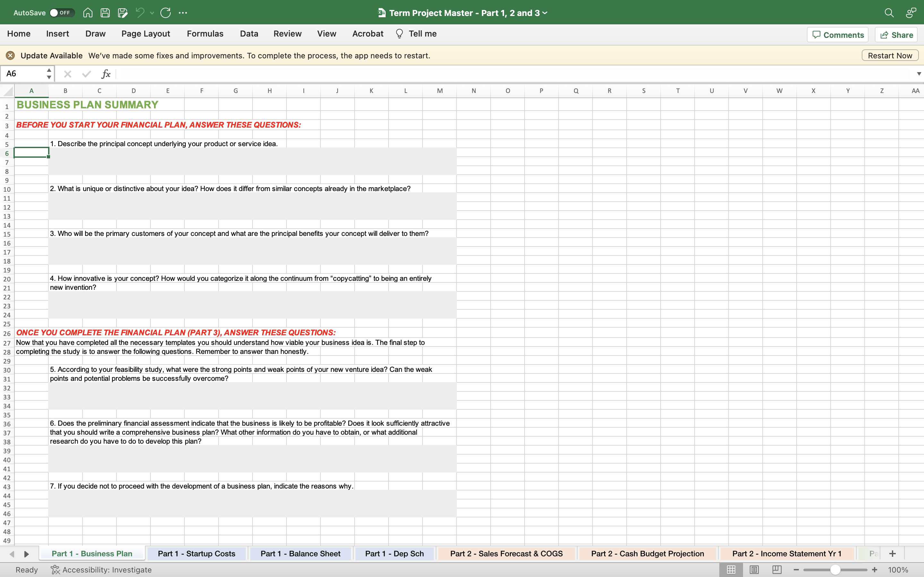Click the Restart Now button
This screenshot has width=924, height=577.
coord(890,55)
